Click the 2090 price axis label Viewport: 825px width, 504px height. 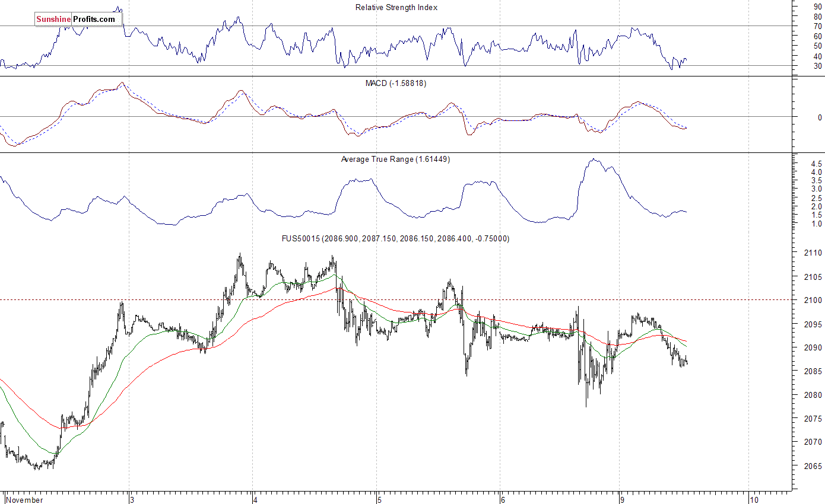[x=813, y=348]
